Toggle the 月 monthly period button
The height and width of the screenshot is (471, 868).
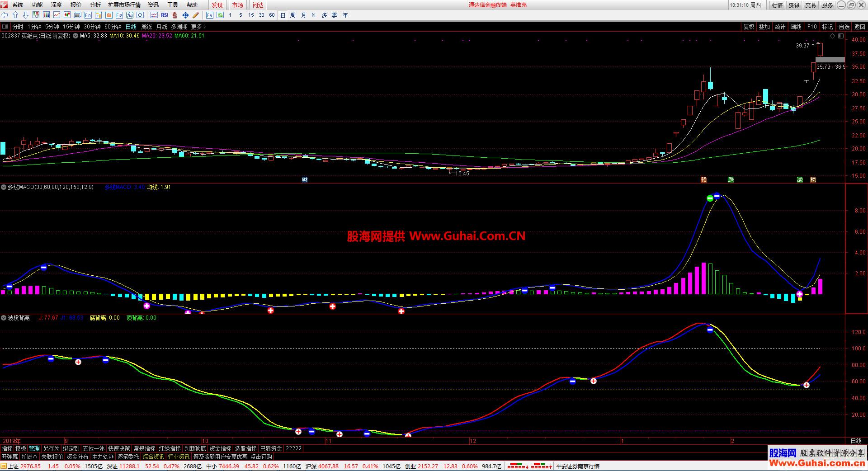point(303,15)
